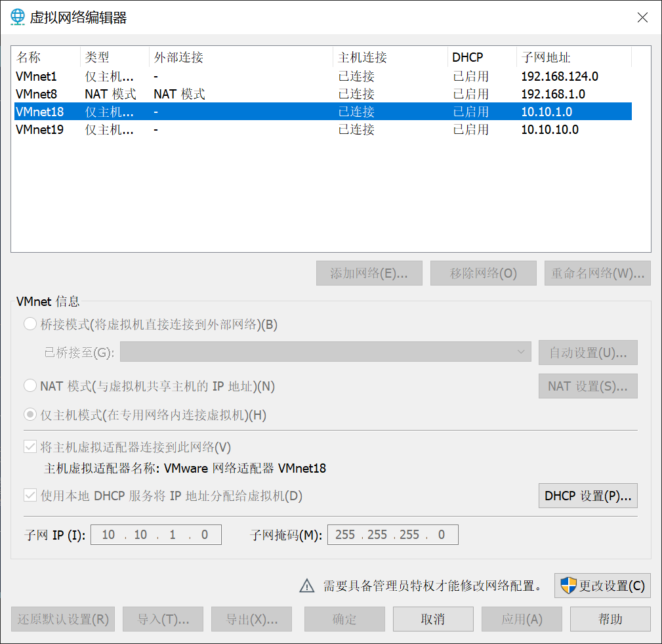Click subnet address 10.10.1.0 cell
The width and height of the screenshot is (662, 644).
547,112
